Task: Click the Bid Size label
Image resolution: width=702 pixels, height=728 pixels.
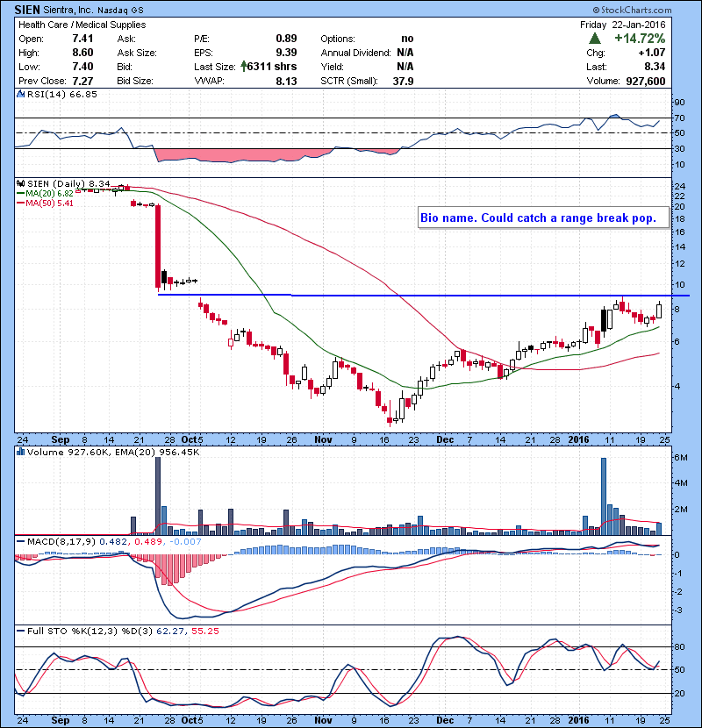Action: 135,82
